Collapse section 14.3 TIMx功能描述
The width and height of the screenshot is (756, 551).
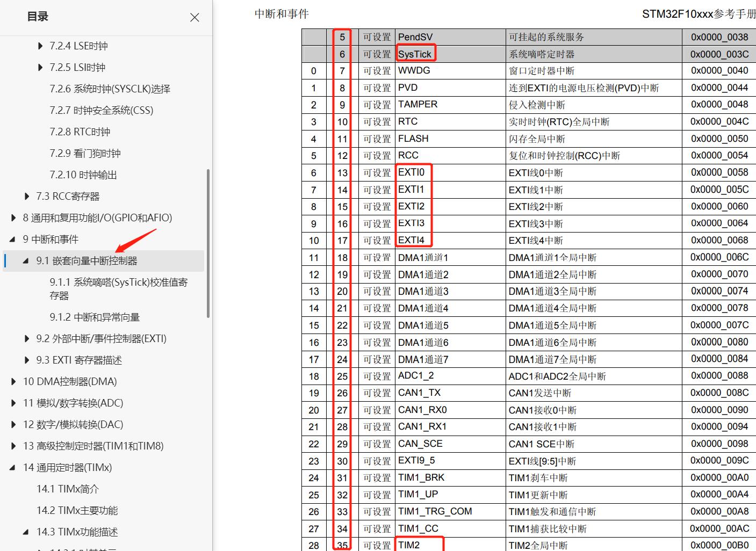pyautogui.click(x=26, y=532)
